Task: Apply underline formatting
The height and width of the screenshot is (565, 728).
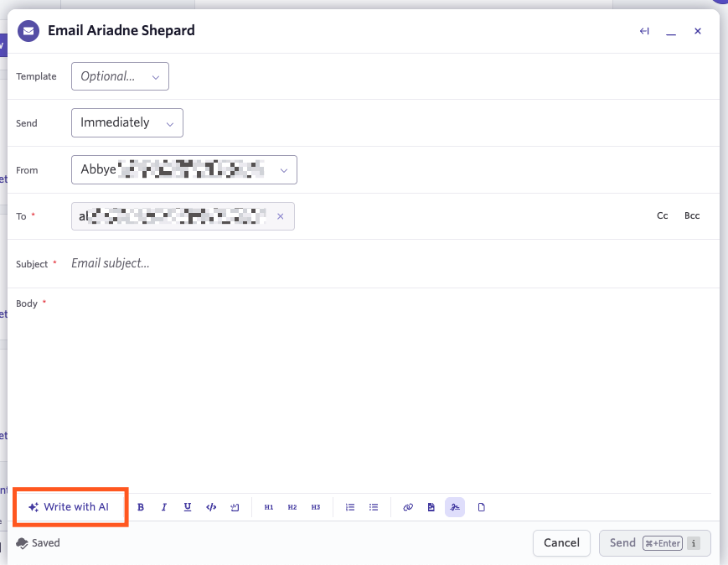Action: coord(188,507)
